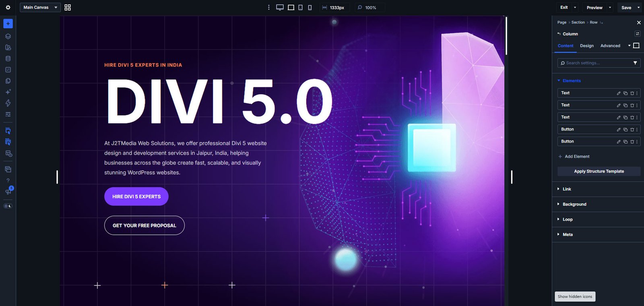Click Apply Structure Template
This screenshot has height=306, width=644.
click(599, 171)
